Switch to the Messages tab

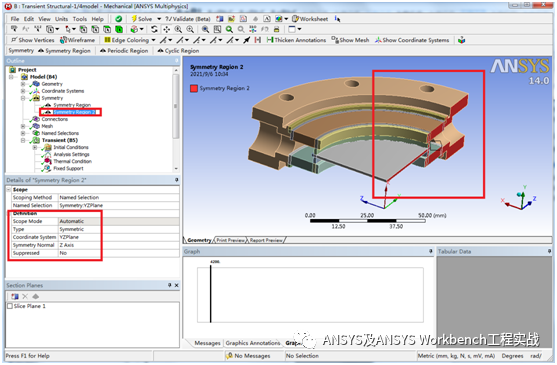click(207, 343)
